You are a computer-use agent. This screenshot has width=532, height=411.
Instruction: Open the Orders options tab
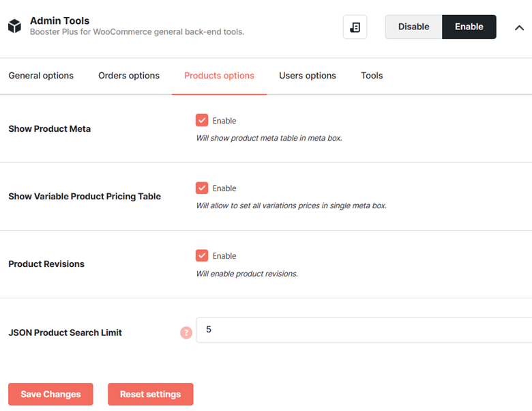129,75
